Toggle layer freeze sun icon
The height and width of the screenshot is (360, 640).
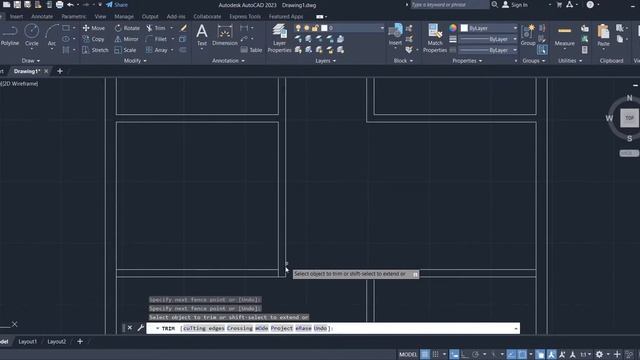[x=307, y=28]
